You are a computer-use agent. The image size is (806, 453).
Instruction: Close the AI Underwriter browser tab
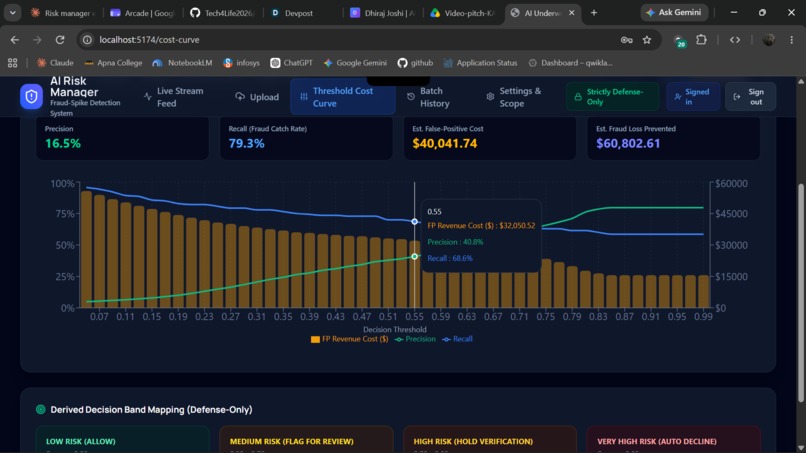point(572,13)
